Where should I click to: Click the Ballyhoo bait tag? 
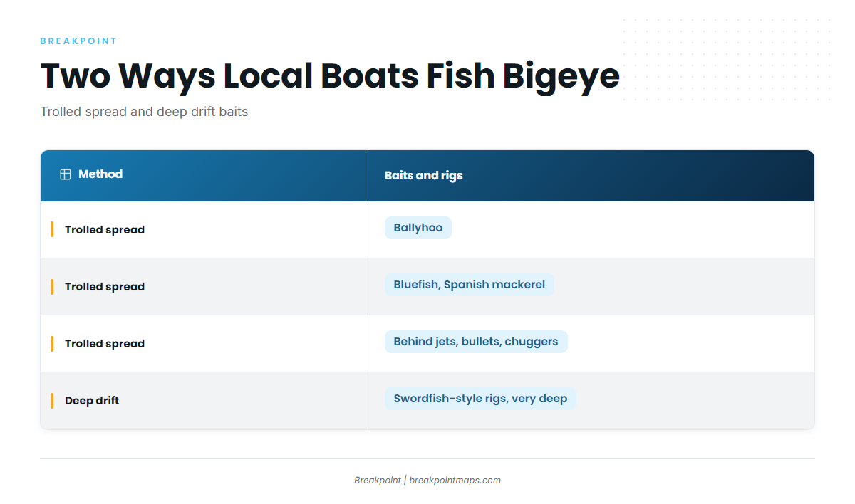click(x=418, y=228)
